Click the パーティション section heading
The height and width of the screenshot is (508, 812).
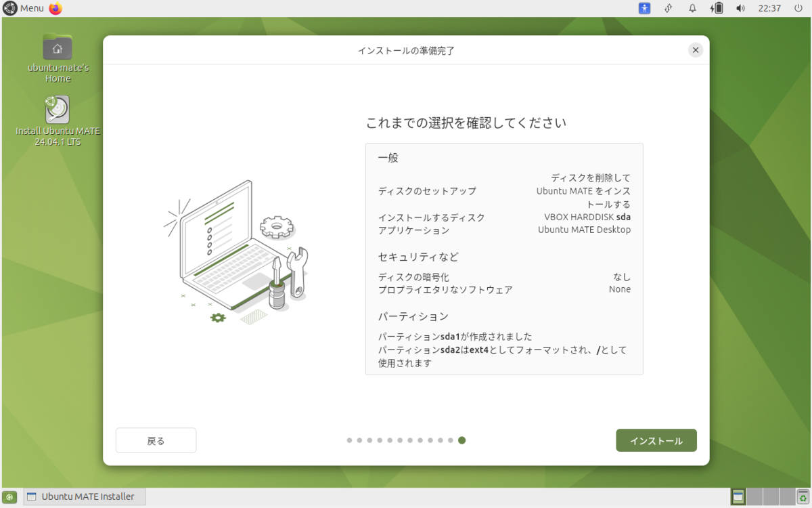click(x=413, y=316)
